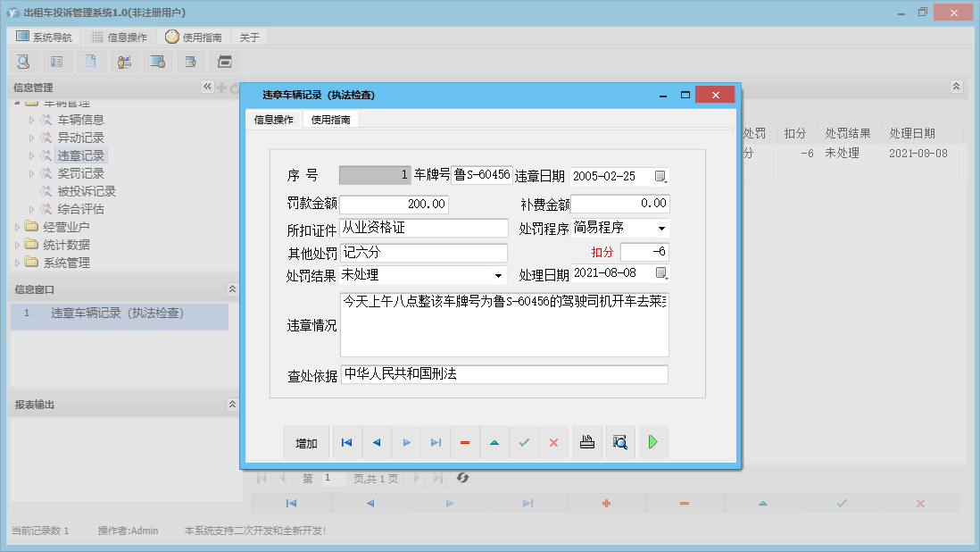This screenshot has width=980, height=552.
Task: Open the 系统导航 menu
Action: [42, 37]
